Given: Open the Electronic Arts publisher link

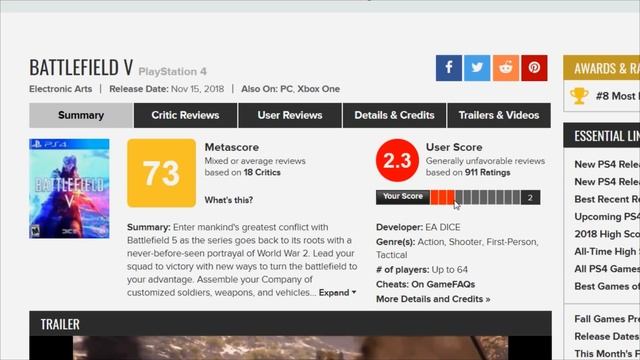Looking at the screenshot, I should 60,89.
